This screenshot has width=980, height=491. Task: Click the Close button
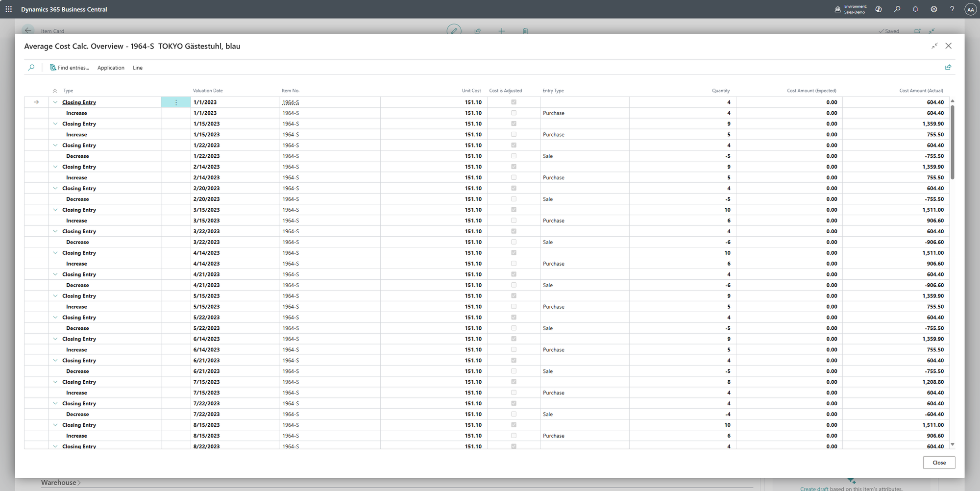[938, 463]
